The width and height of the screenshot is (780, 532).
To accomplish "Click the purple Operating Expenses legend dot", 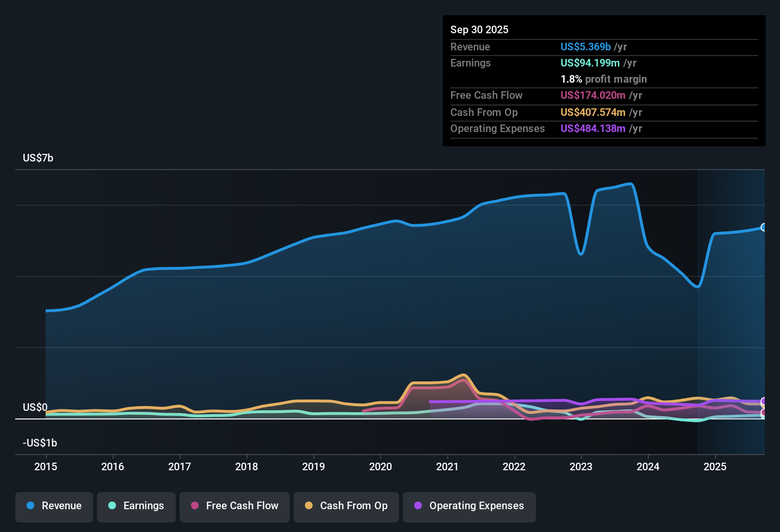I will pos(417,506).
